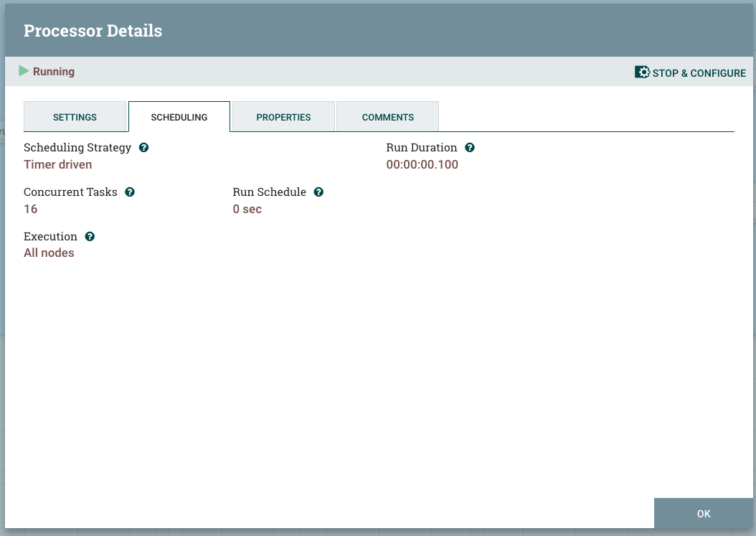Click the Running status text
The width and height of the screenshot is (756, 536).
click(x=54, y=72)
